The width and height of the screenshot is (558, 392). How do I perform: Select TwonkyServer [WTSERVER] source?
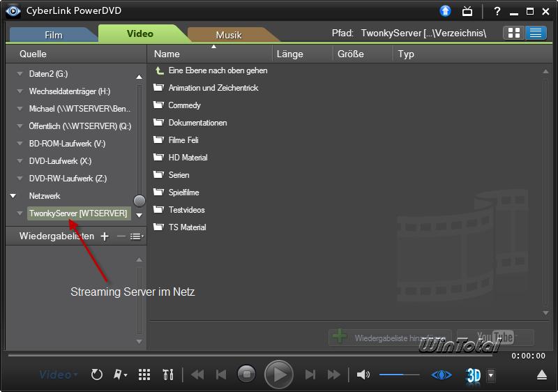[78, 213]
